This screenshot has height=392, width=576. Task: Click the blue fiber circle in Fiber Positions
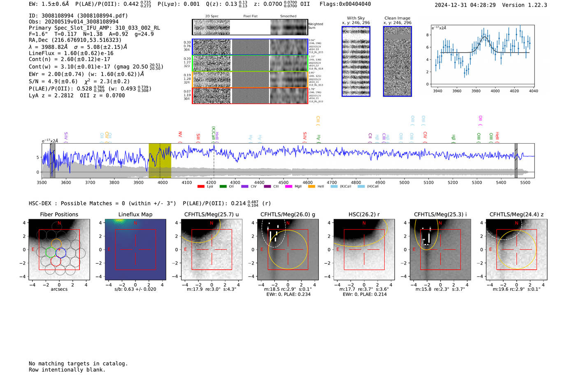60,253
